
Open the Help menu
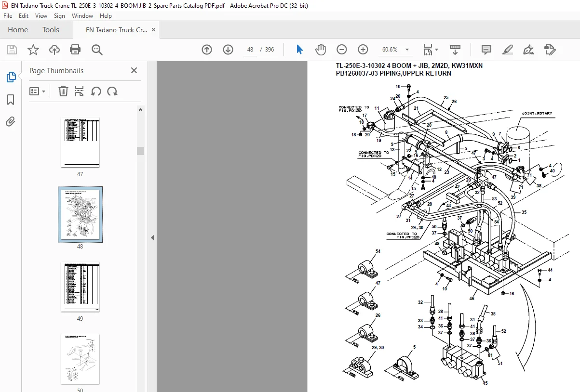click(x=106, y=15)
